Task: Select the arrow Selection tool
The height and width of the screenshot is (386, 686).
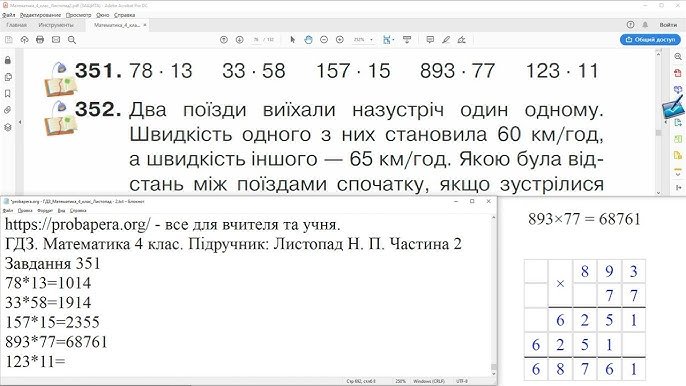Action: point(293,40)
